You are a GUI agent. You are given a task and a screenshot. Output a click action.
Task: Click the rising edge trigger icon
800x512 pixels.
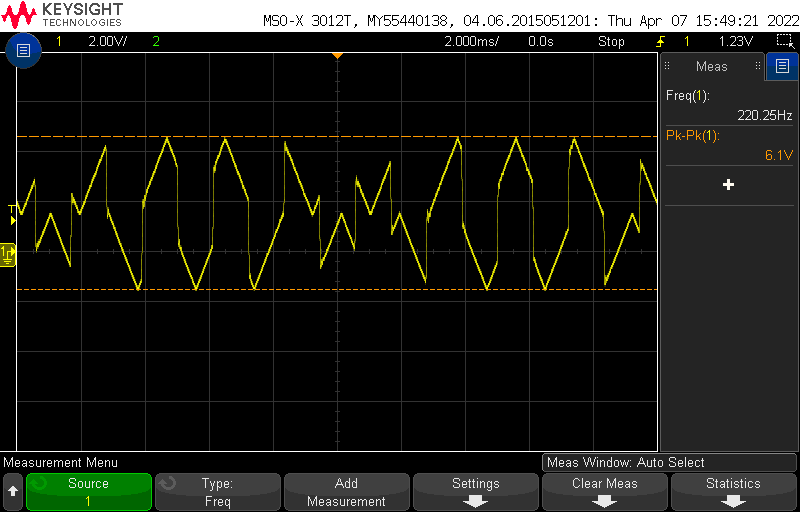661,42
